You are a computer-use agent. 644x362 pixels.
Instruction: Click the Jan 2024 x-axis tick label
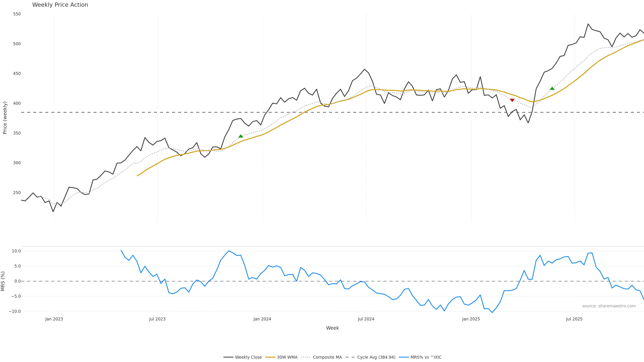tap(262, 319)
